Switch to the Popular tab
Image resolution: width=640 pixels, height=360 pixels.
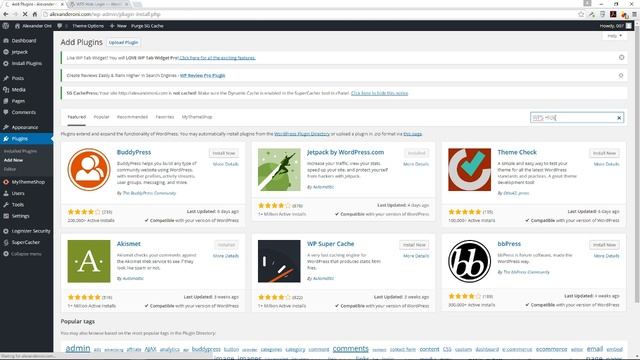101,117
